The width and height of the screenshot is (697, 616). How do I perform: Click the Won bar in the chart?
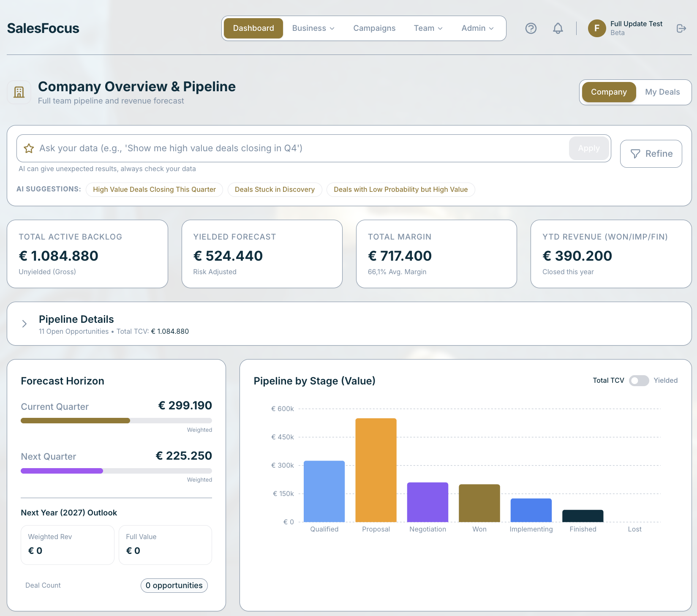tap(479, 503)
